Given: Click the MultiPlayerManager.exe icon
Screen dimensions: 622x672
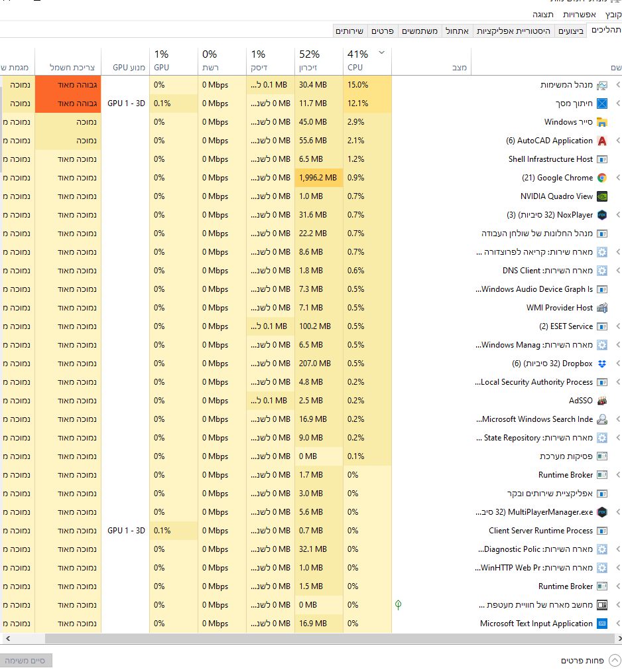Looking at the screenshot, I should [602, 512].
